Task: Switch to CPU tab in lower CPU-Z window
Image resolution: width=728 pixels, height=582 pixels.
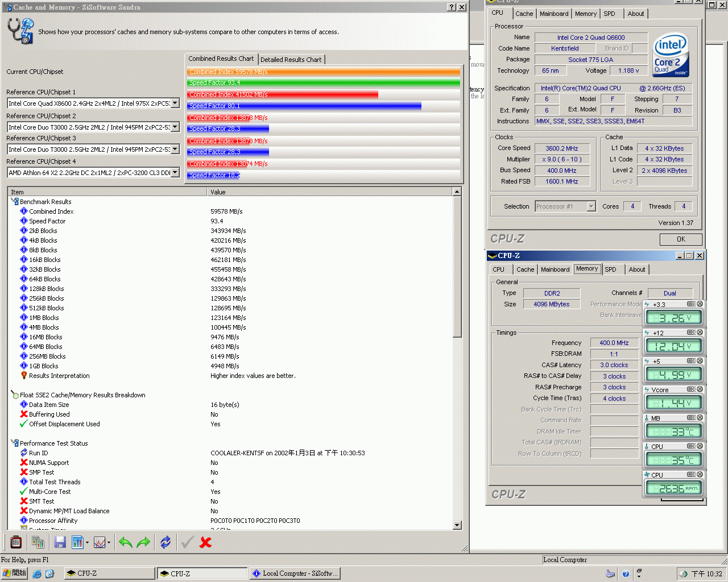Action: click(499, 269)
